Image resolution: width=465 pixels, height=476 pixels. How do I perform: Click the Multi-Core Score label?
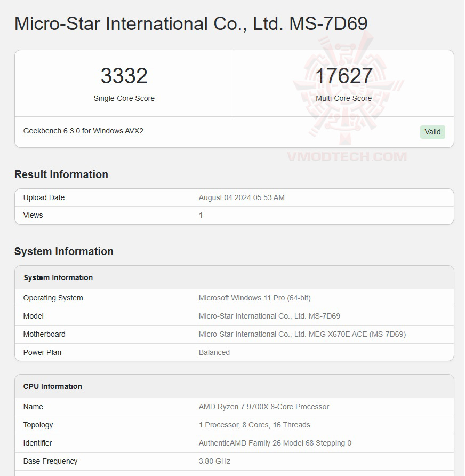pyautogui.click(x=343, y=98)
